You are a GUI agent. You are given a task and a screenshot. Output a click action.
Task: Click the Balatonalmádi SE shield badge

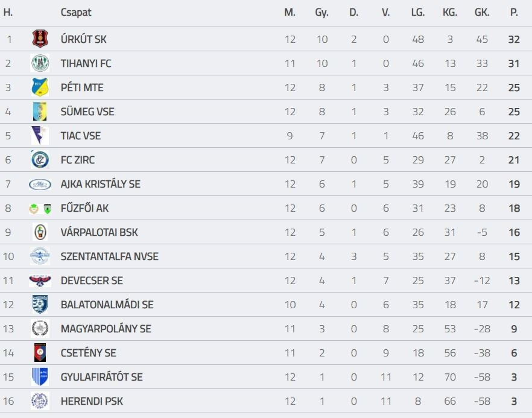pos(40,305)
